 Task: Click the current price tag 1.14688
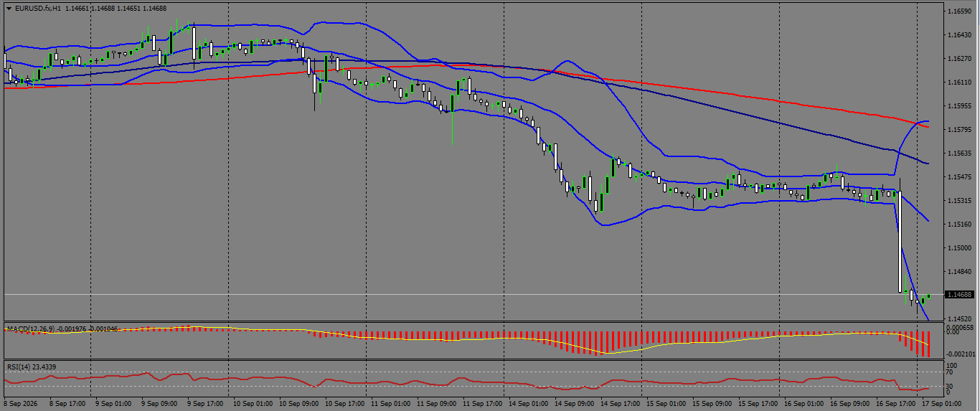pyautogui.click(x=959, y=295)
